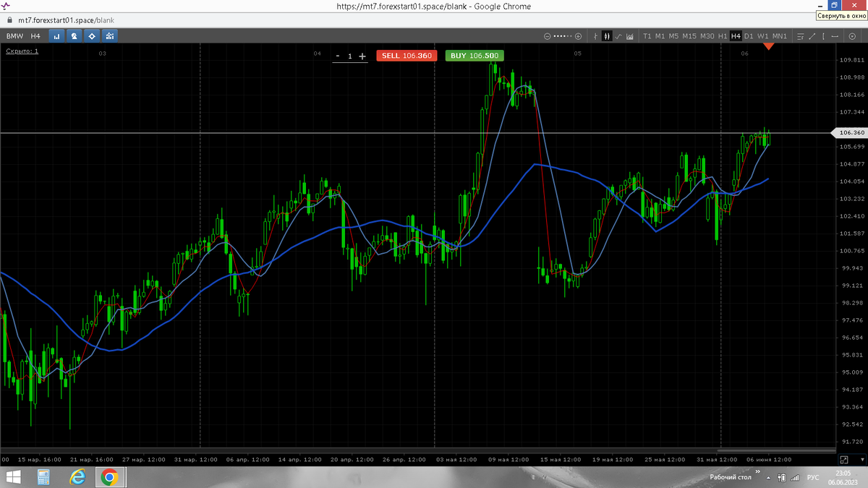Set timeframe to MN1
This screenshot has height=488, width=868.
780,36
